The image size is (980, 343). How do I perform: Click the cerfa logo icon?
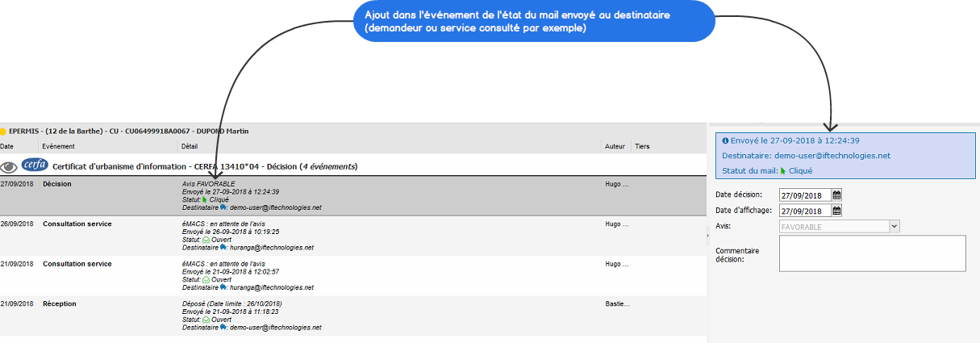35,165
